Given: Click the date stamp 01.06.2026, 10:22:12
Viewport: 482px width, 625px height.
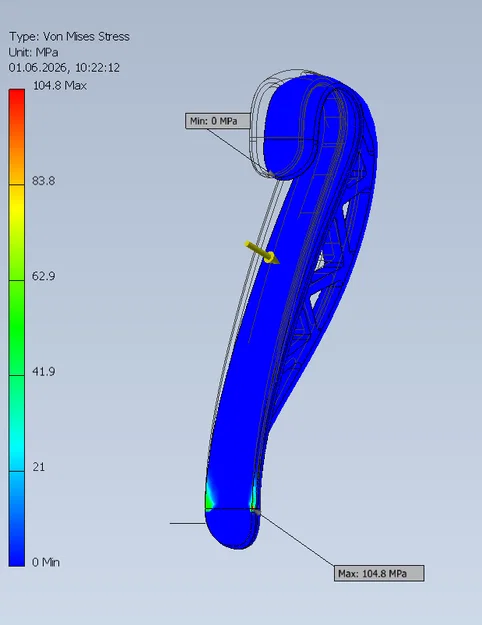Looking at the screenshot, I should pyautogui.click(x=64, y=68).
